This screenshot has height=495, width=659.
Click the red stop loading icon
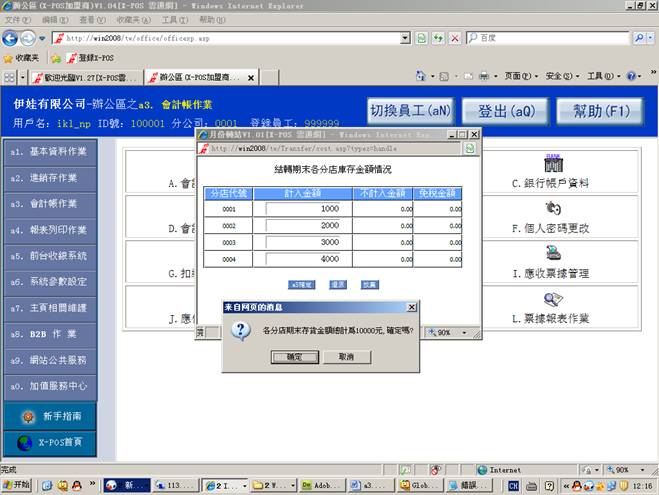point(455,38)
